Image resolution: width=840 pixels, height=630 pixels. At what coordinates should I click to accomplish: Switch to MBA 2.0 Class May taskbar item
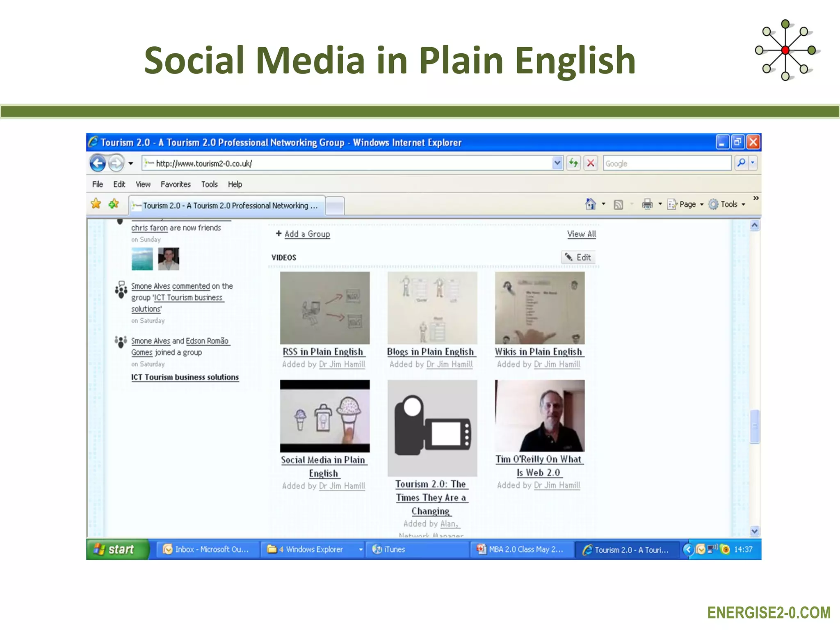522,550
